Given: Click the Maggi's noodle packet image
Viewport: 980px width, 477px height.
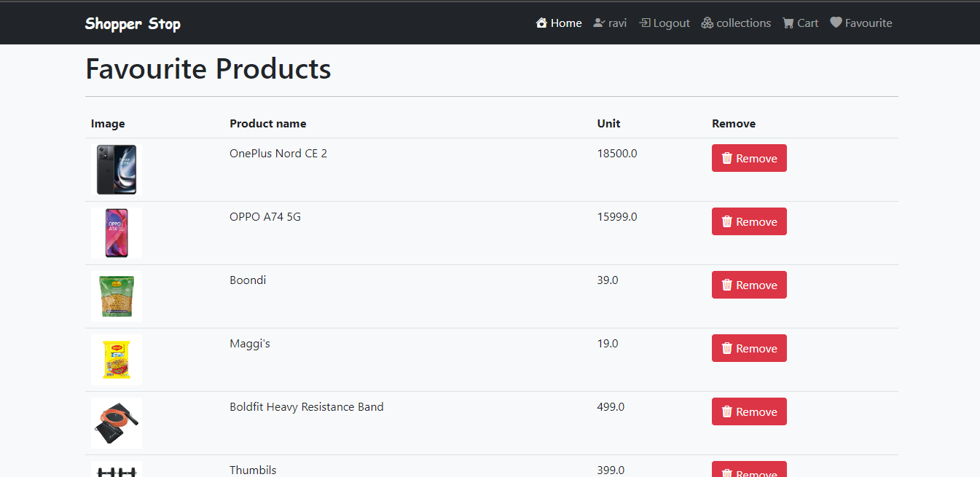Looking at the screenshot, I should [x=117, y=360].
